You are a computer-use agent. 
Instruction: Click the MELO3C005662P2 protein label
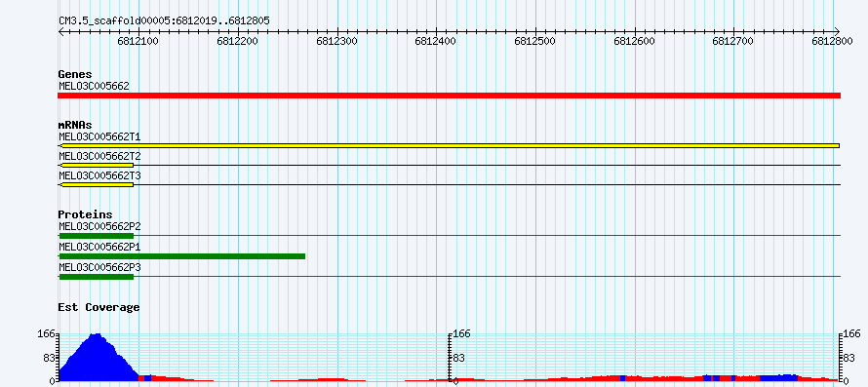click(x=99, y=226)
